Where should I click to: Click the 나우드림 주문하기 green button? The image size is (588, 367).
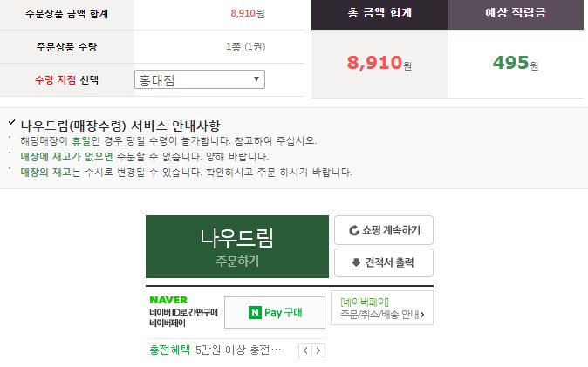tap(237, 247)
